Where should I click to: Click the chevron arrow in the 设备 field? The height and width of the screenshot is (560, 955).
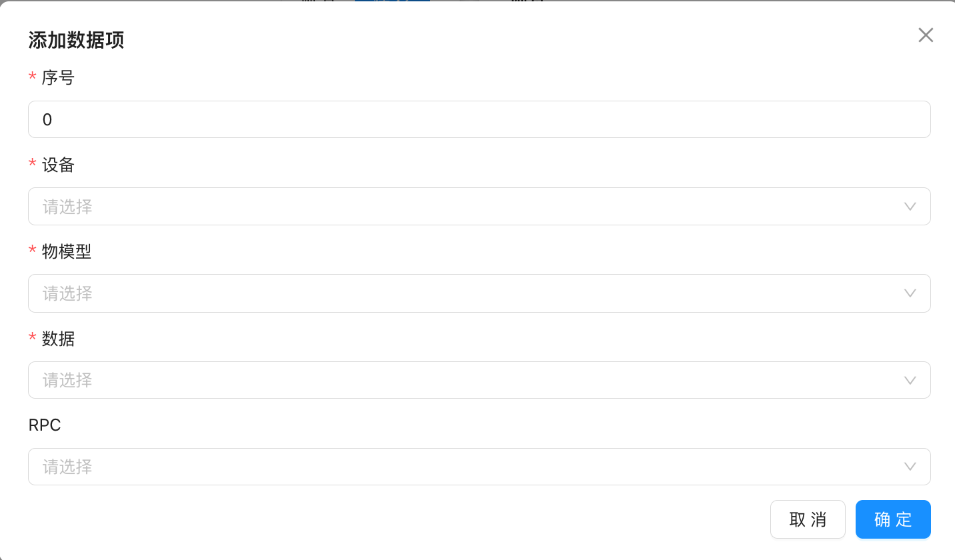coord(910,207)
